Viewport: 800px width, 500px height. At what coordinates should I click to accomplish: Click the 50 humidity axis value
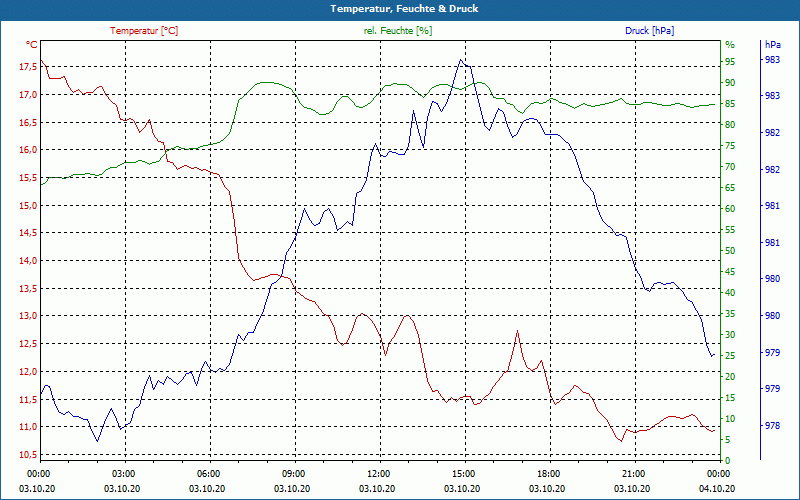730,251
